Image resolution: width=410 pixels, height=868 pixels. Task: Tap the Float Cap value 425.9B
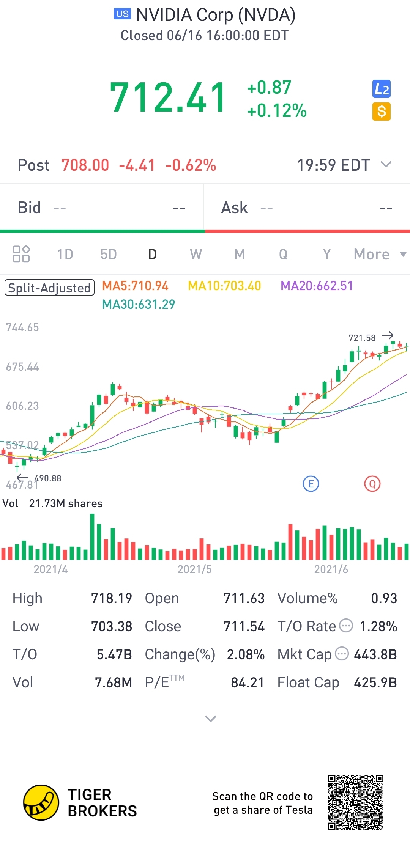375,682
